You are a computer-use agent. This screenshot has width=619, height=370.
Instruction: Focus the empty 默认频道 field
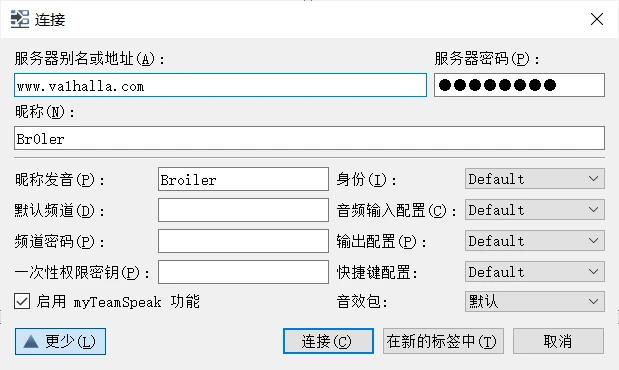pos(243,210)
